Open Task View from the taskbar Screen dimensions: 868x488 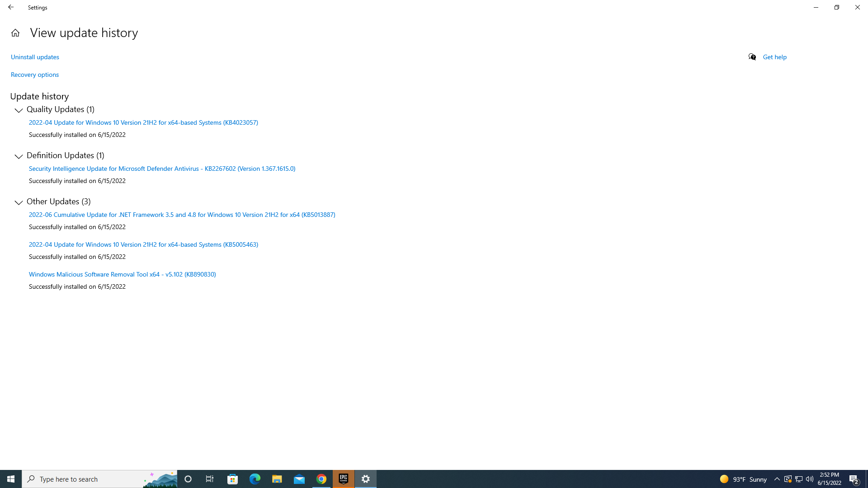pyautogui.click(x=210, y=479)
